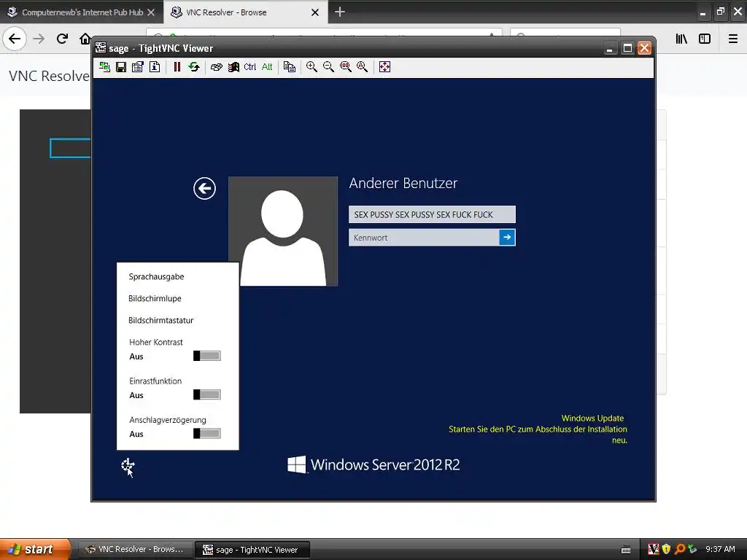Click the username field above Kennwort
The image size is (747, 560).
pos(432,214)
